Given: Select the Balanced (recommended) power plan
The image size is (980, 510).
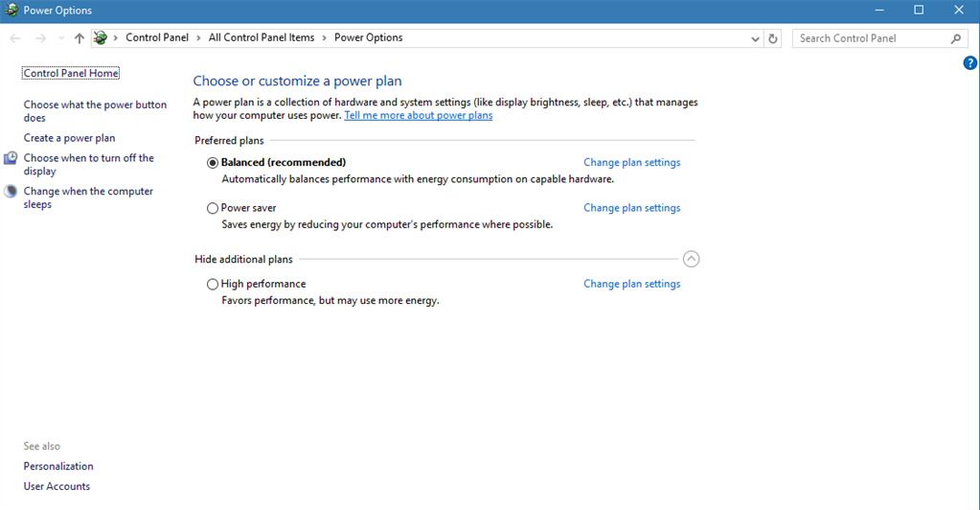Looking at the screenshot, I should pos(213,163).
